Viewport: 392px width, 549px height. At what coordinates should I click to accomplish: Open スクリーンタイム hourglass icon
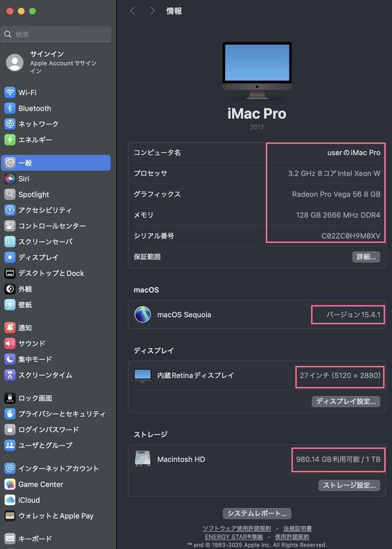[10, 375]
